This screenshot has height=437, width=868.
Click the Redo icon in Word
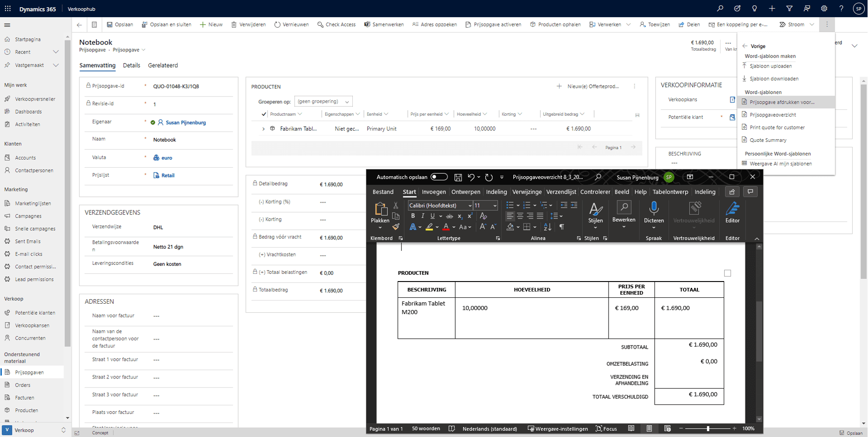click(x=488, y=177)
